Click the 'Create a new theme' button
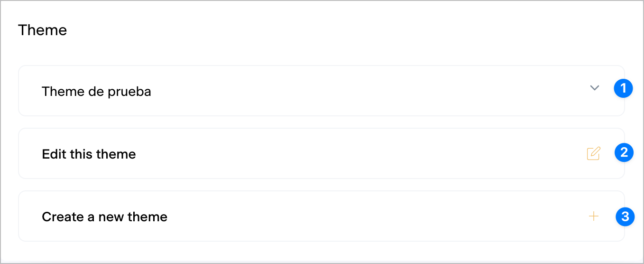 point(321,216)
